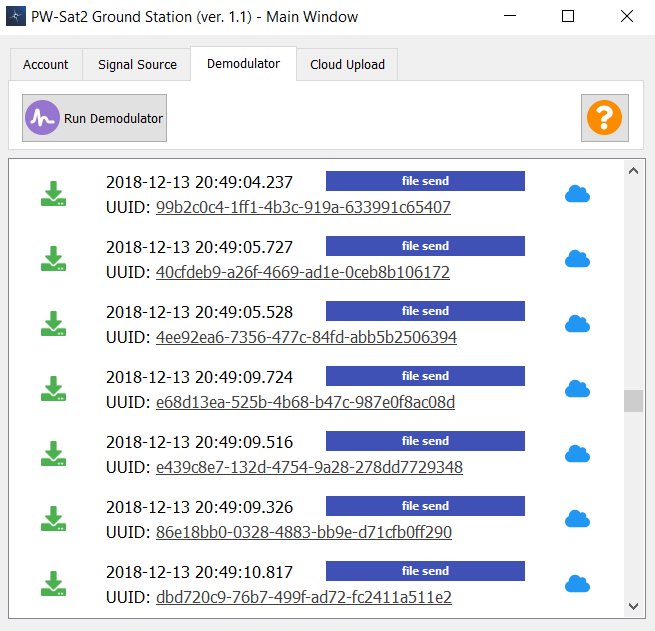Click download icon for frame 20:49:04.237
This screenshot has width=655, height=631.
coord(53,194)
